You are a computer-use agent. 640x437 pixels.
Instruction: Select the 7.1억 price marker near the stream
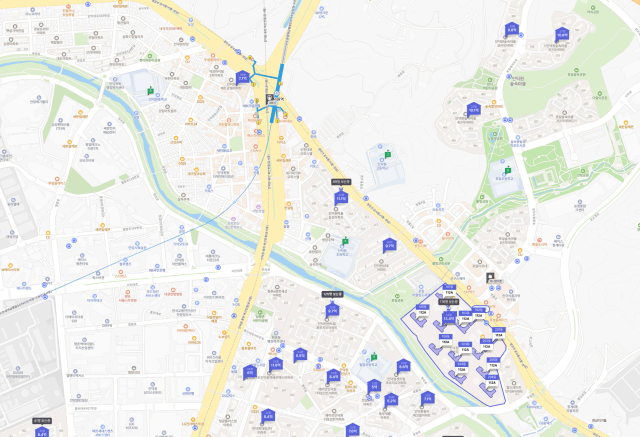coord(427,397)
